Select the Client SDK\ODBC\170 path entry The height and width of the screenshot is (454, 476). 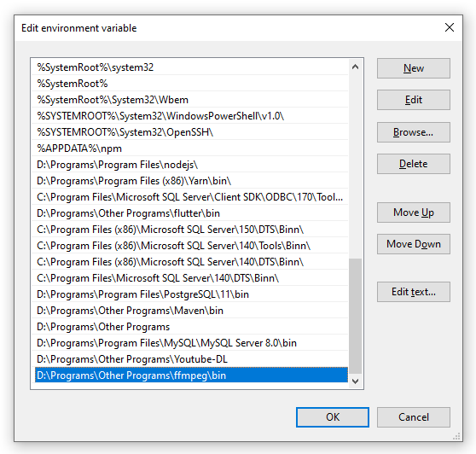pos(190,197)
